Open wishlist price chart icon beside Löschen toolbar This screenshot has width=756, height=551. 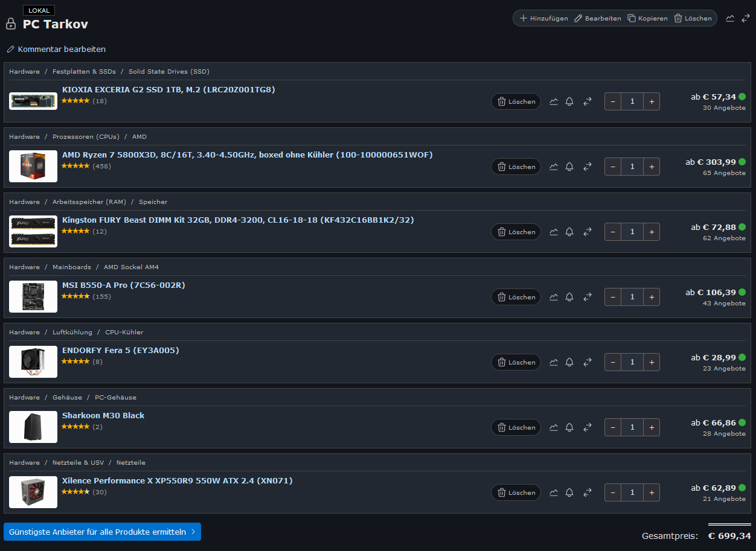pos(730,18)
